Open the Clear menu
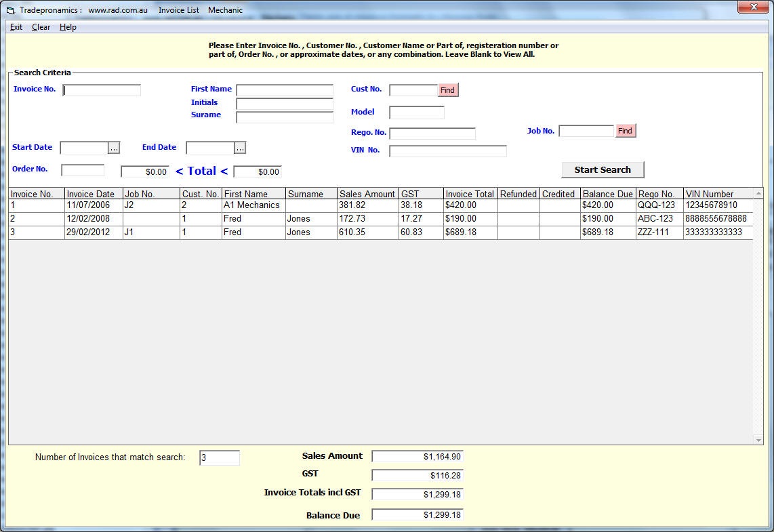The width and height of the screenshot is (774, 532). (41, 27)
